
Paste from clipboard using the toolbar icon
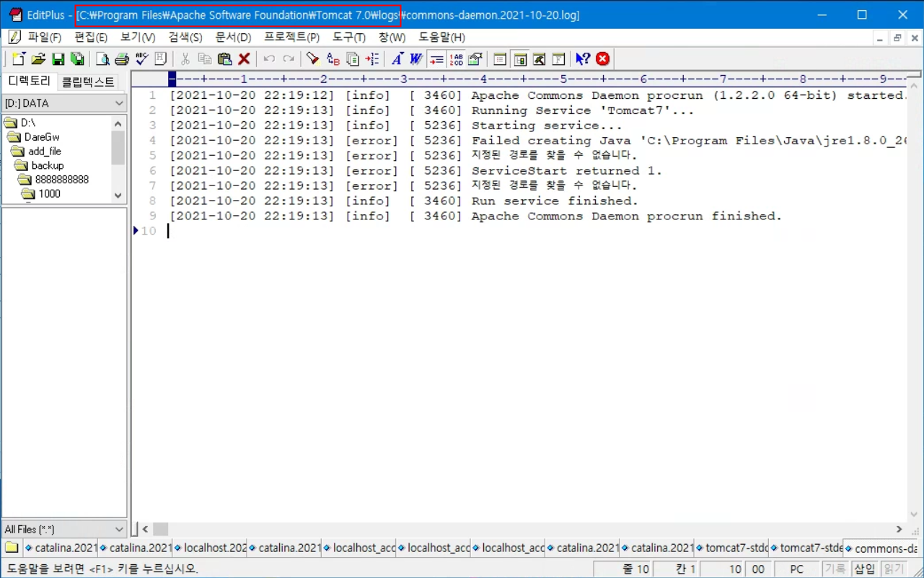point(224,59)
